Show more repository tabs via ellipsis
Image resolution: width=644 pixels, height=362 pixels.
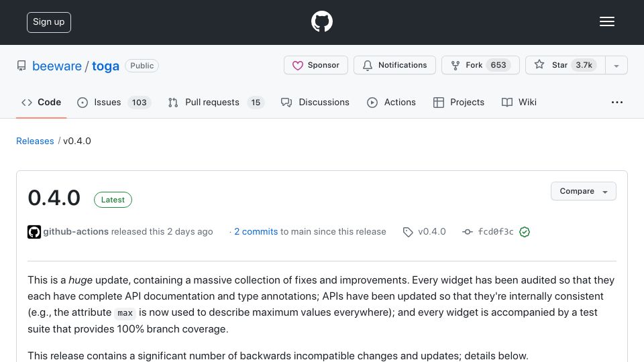point(617,103)
